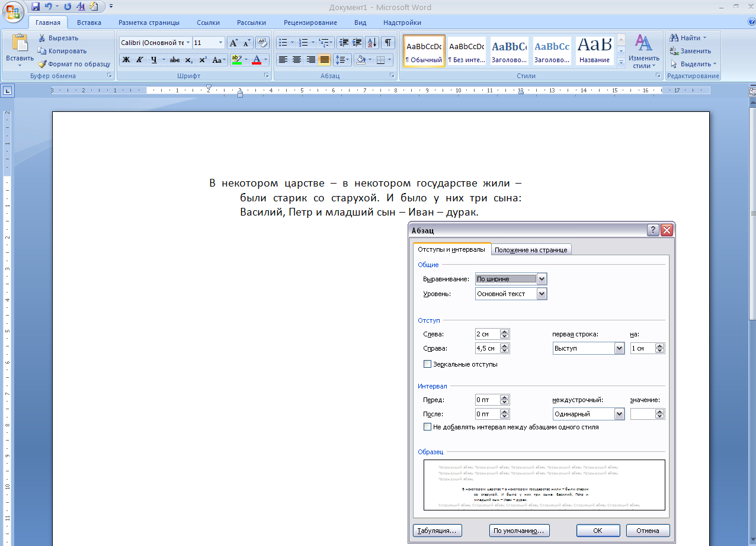The width and height of the screenshot is (756, 546).
Task: Click Заменить in the editing group
Action: pyautogui.click(x=690, y=51)
